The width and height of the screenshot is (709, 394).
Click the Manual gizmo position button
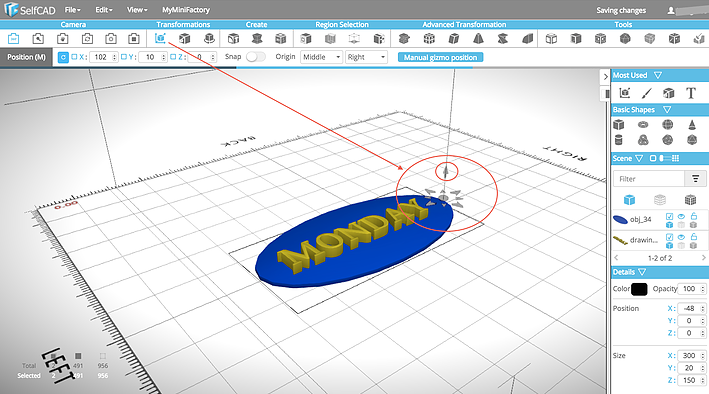point(440,57)
